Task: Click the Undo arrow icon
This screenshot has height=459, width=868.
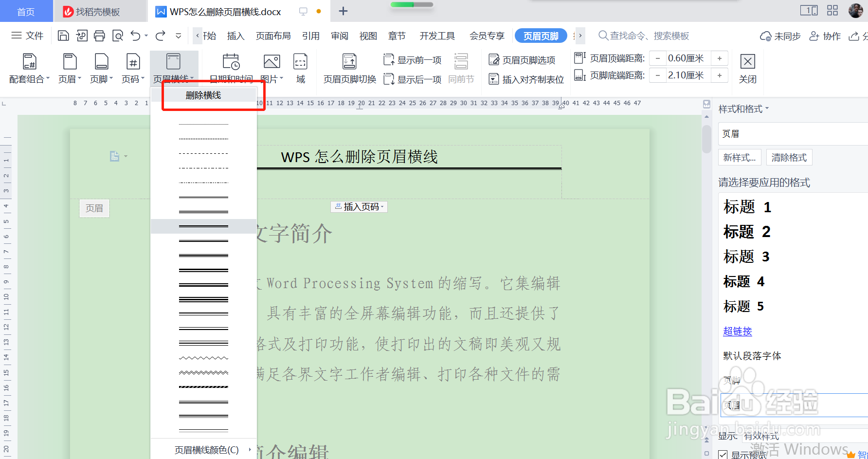Action: 136,36
